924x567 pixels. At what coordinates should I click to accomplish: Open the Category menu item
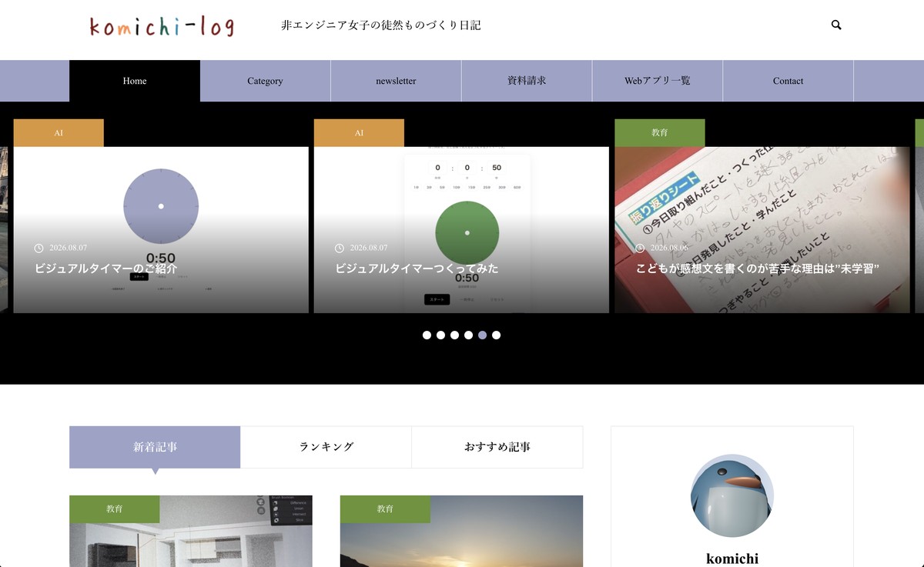265,81
